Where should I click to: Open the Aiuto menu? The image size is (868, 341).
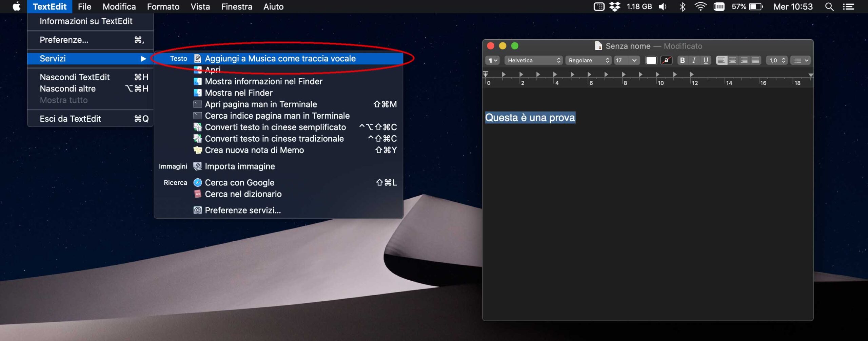click(273, 6)
